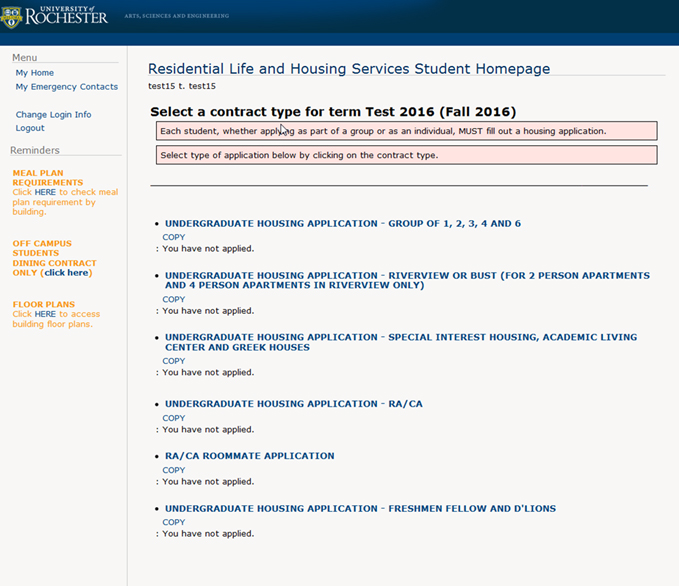
Task: Open 'click here' off campus dining contract link
Action: tap(66, 273)
